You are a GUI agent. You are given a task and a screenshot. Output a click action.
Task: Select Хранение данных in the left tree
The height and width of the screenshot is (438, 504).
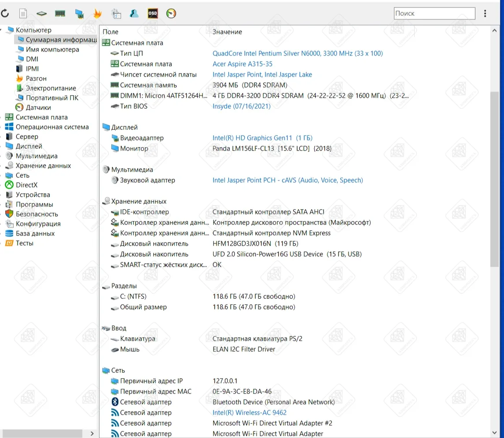43,166
